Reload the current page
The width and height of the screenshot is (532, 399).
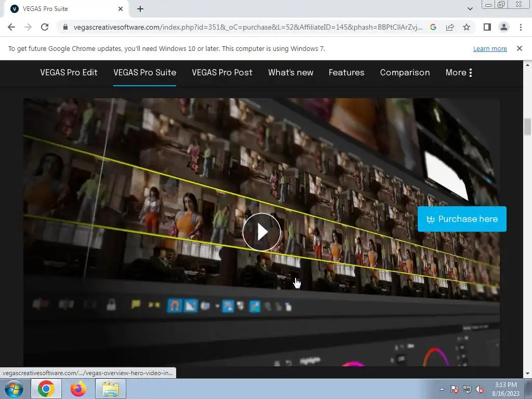click(45, 27)
